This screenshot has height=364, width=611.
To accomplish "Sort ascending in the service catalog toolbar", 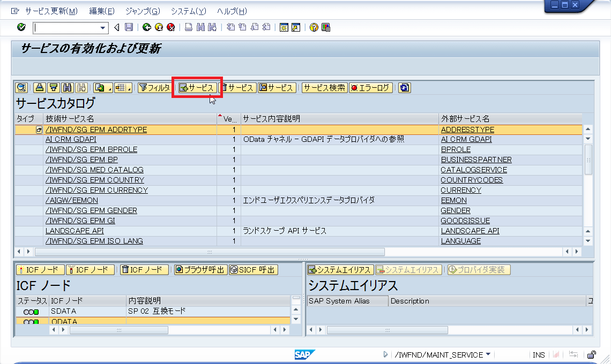I will (x=39, y=88).
